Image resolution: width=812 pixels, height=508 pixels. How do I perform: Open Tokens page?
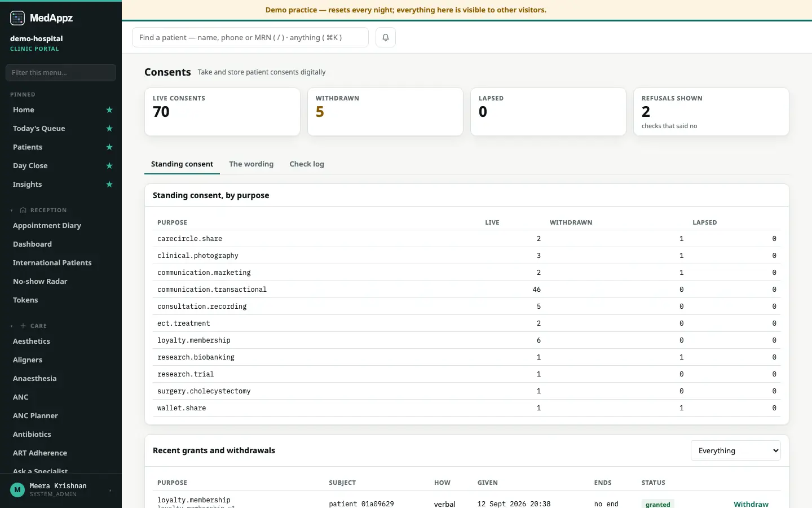tap(26, 300)
